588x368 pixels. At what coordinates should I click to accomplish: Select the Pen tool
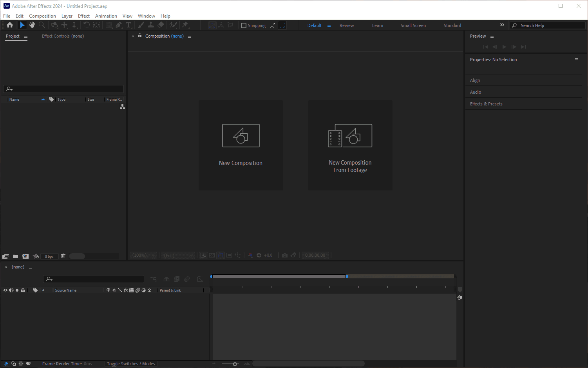119,25
